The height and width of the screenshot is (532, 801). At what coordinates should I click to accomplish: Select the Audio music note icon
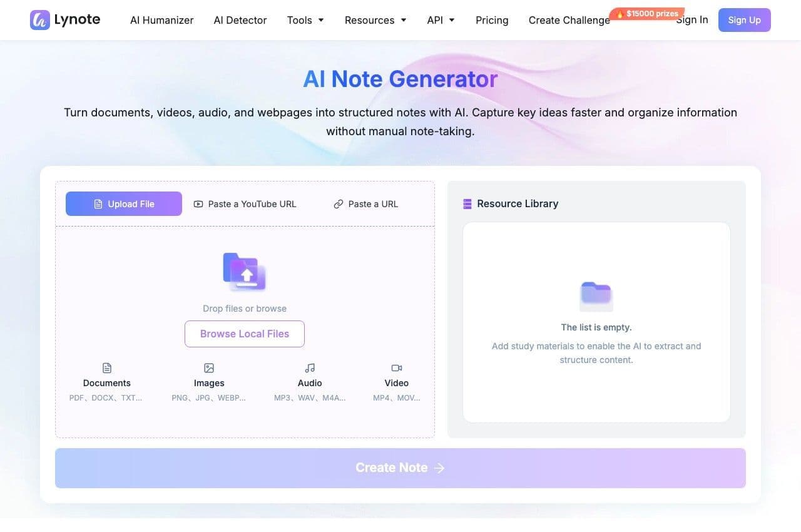(310, 368)
